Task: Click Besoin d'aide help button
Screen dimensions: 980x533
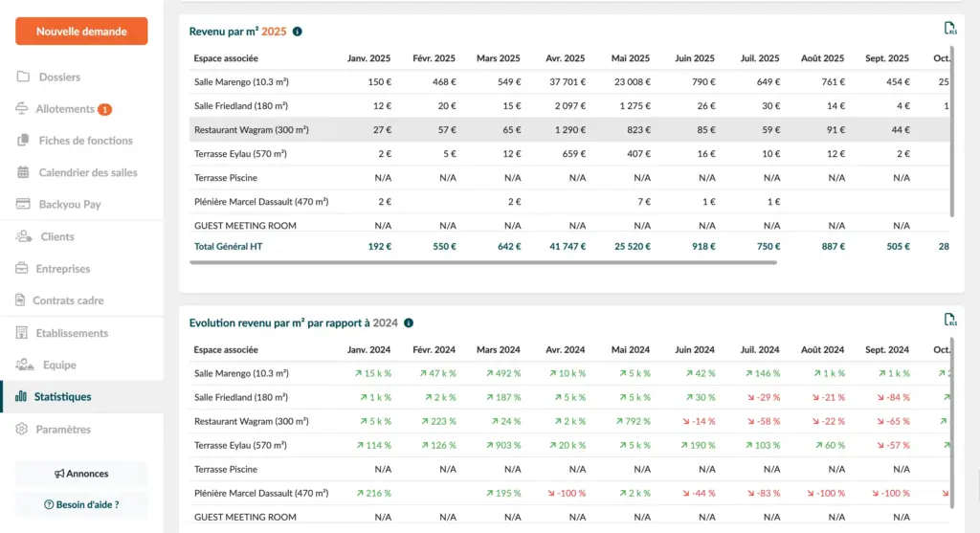Action: coord(81,504)
